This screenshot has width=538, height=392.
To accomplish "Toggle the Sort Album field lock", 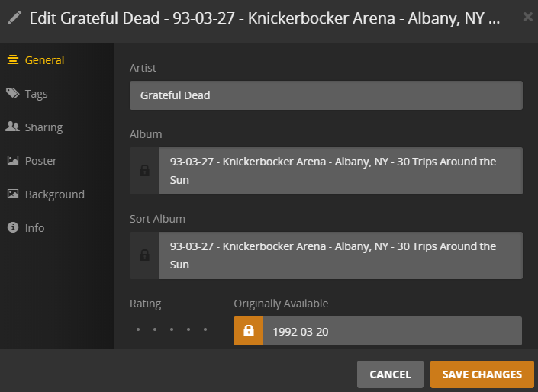I will [145, 255].
